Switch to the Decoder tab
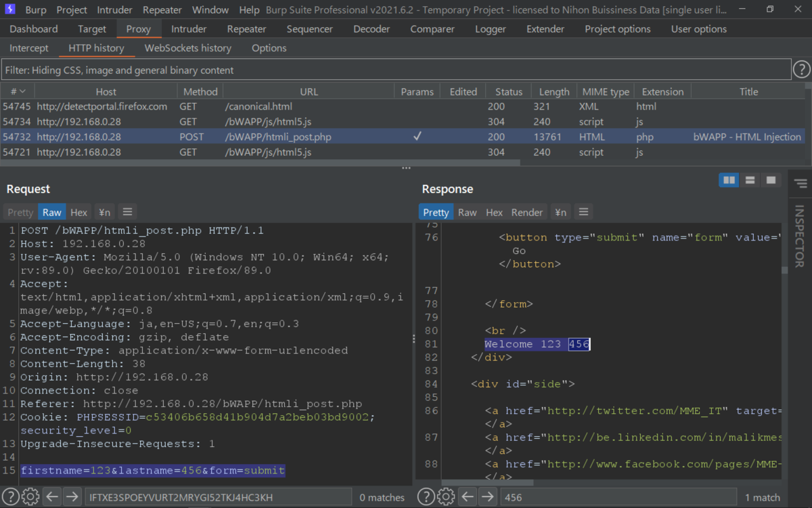The height and width of the screenshot is (508, 812). 371,29
